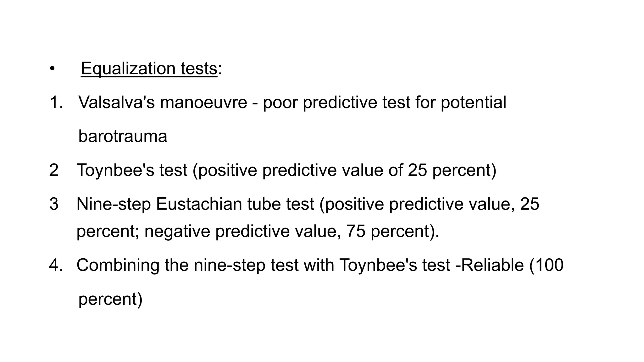Click Nine-step Eustachian tube test text
Image resolution: width=644 pixels, height=362 pixels.
[x=195, y=204]
